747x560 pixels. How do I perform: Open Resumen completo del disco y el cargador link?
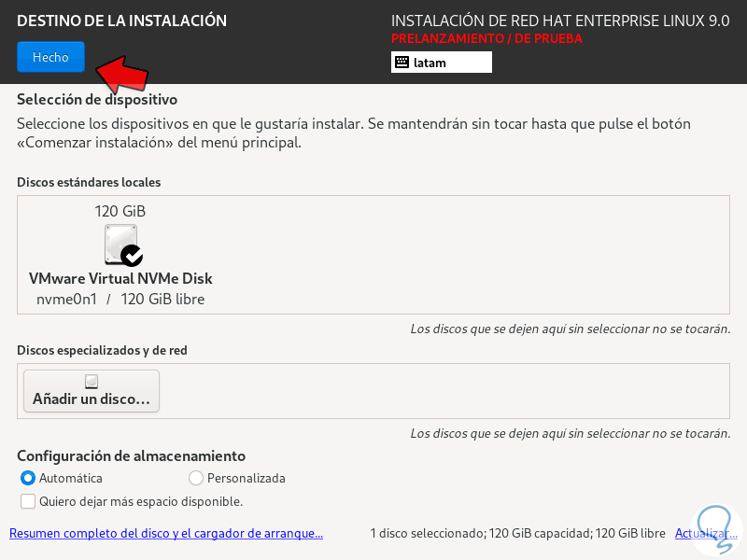pyautogui.click(x=166, y=533)
